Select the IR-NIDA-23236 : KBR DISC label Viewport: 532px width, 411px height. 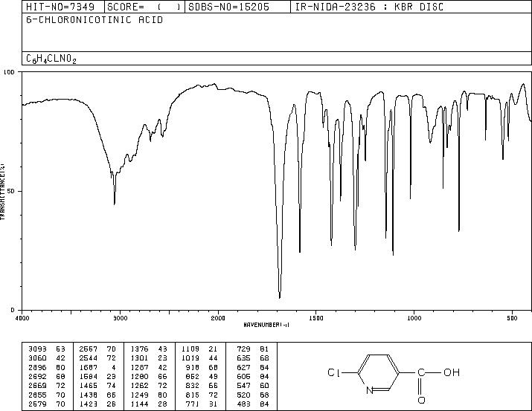(369, 7)
